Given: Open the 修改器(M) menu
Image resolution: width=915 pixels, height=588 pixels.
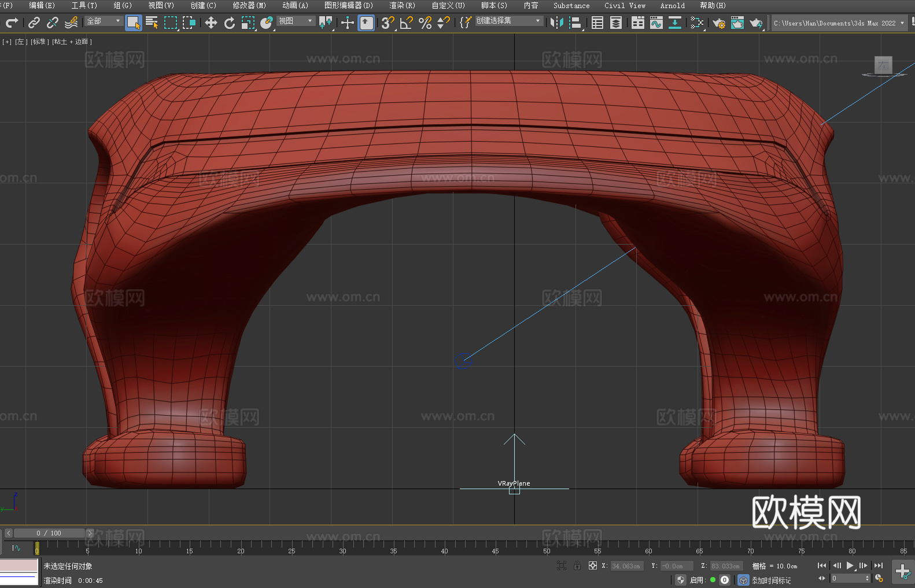Looking at the screenshot, I should coord(249,5).
